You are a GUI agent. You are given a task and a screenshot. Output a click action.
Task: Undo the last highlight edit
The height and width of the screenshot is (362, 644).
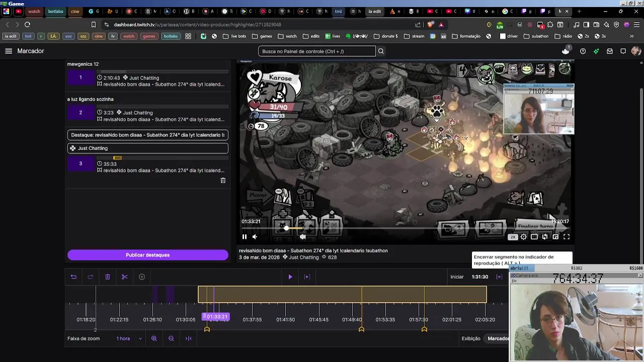click(73, 277)
